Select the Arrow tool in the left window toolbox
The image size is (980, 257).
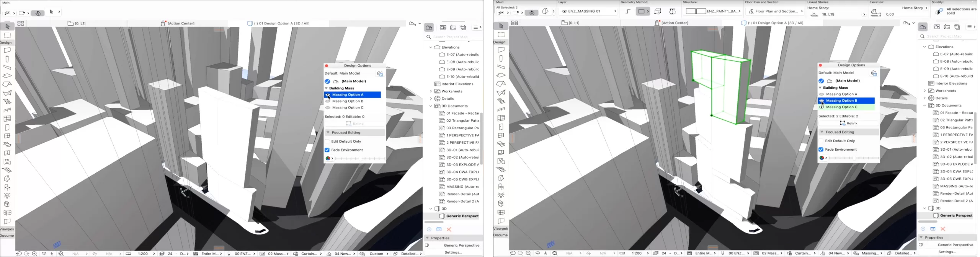pyautogui.click(x=7, y=26)
